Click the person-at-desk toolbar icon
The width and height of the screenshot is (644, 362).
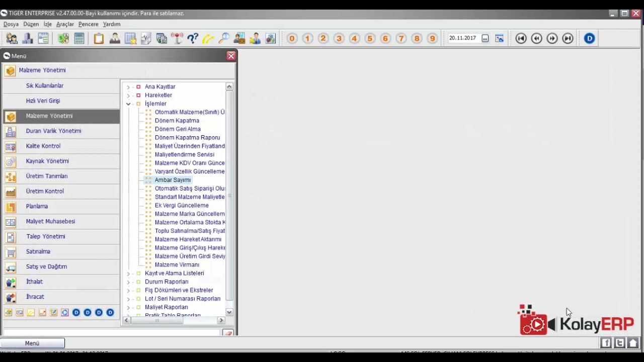[115, 38]
